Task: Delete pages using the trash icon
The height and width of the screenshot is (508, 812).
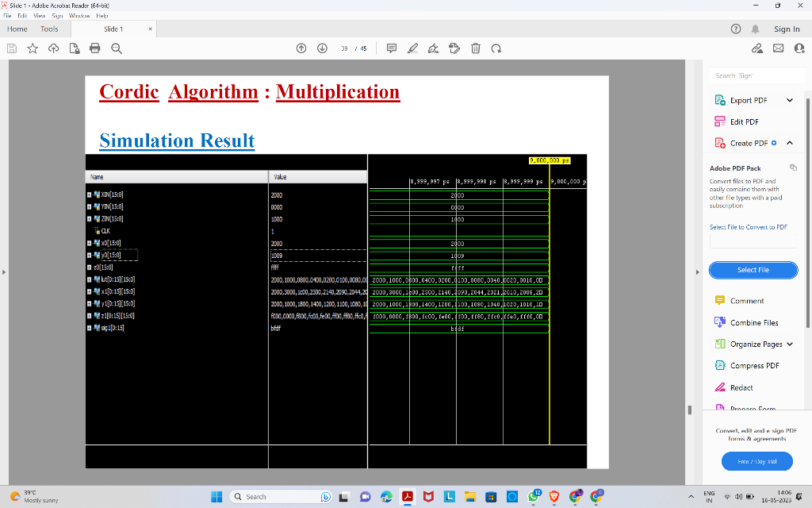Action: 475,48
